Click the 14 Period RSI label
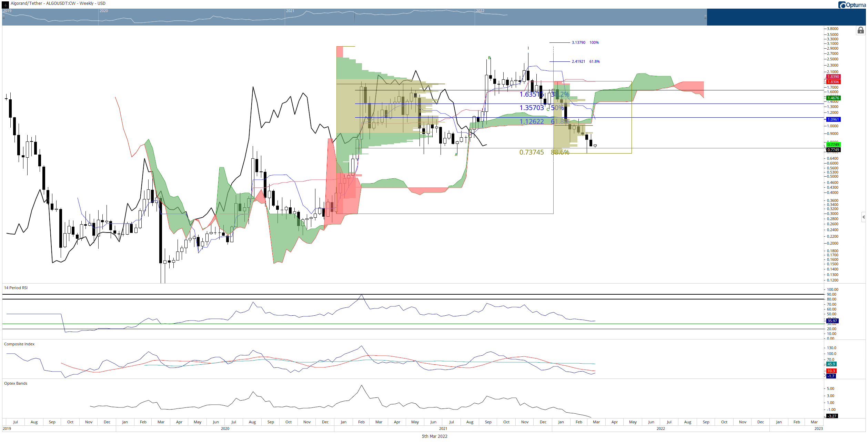Screen dimensions: 868x443 point(16,288)
